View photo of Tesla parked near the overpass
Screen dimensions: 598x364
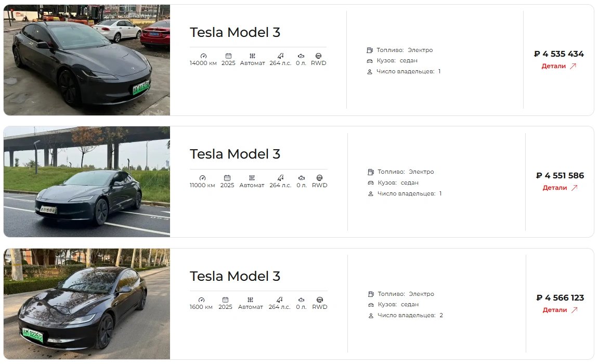click(86, 181)
